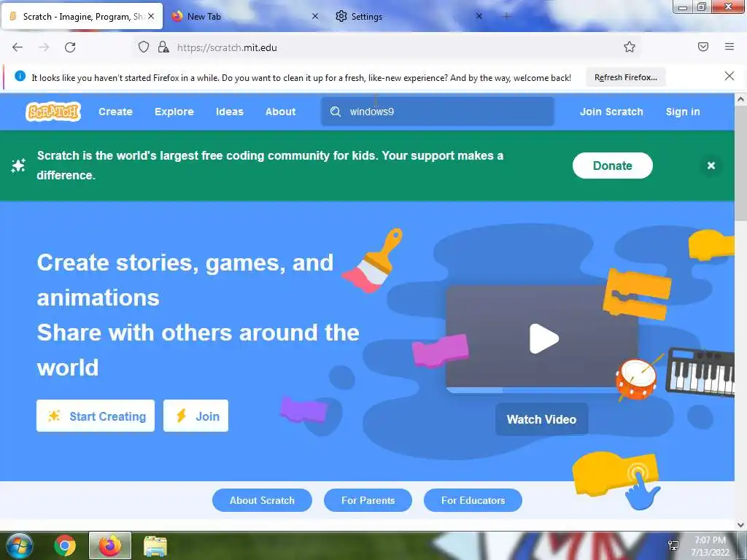747x560 pixels.
Task: Open the Save to Pocket icon
Action: (x=703, y=47)
